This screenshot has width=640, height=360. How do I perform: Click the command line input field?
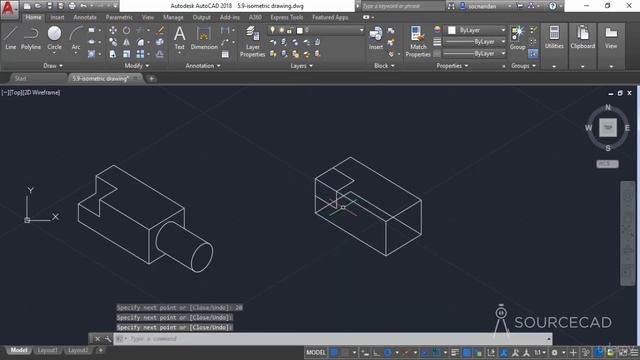[333, 339]
